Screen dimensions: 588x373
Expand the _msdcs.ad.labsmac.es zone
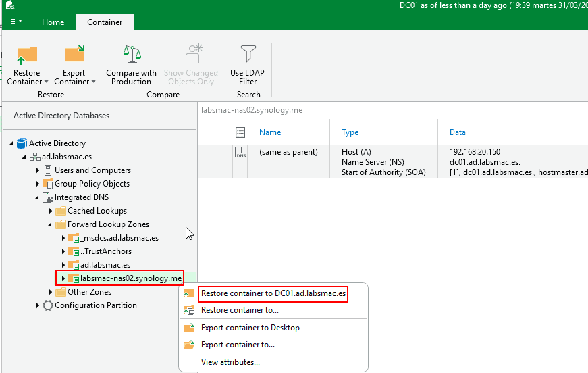63,238
